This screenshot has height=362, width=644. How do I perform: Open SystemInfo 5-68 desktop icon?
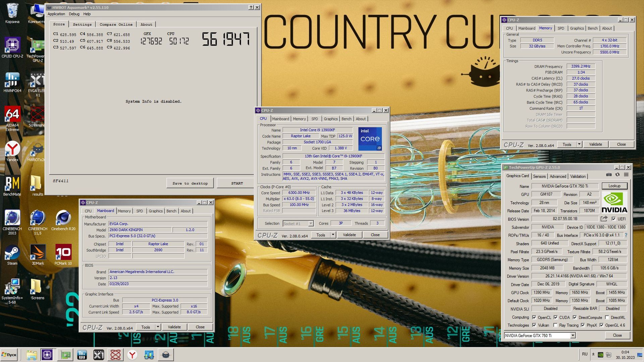[x=12, y=291]
